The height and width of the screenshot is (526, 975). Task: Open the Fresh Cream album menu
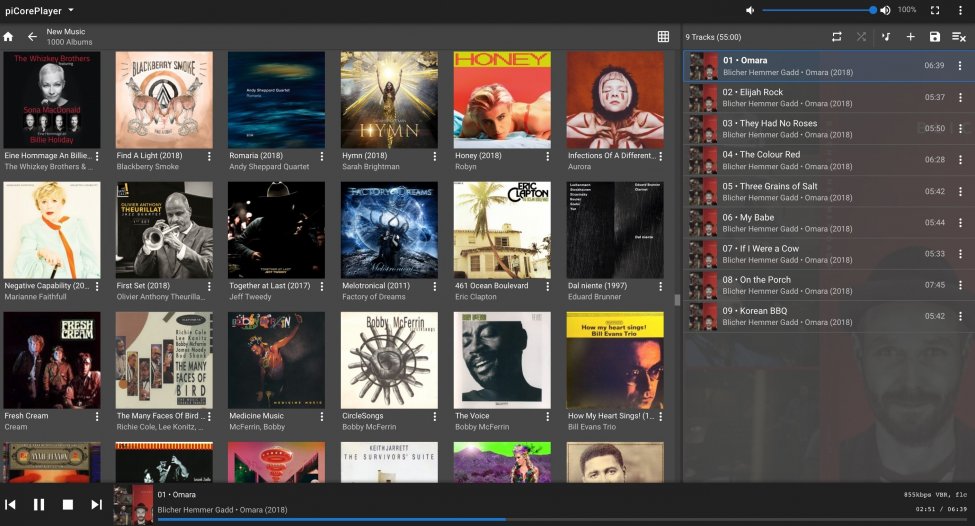(x=96, y=416)
